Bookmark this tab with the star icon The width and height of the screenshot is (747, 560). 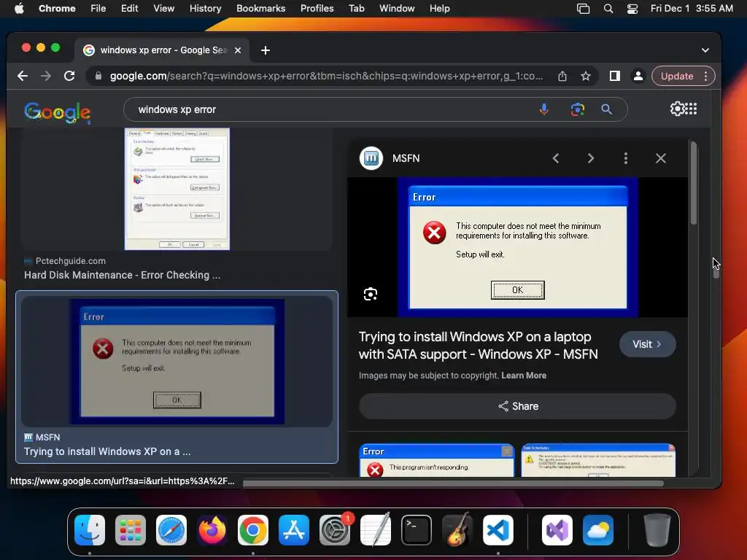pyautogui.click(x=586, y=76)
